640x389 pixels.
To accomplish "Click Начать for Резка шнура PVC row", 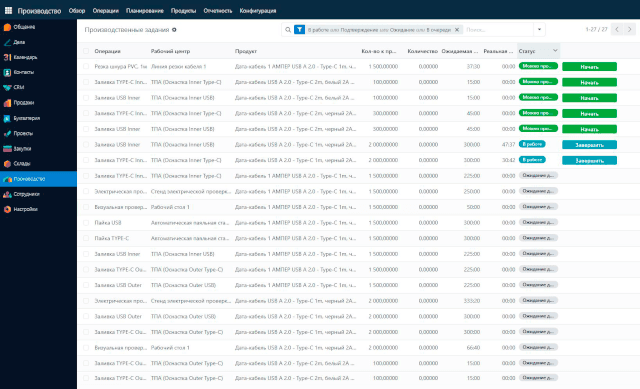I will point(589,67).
